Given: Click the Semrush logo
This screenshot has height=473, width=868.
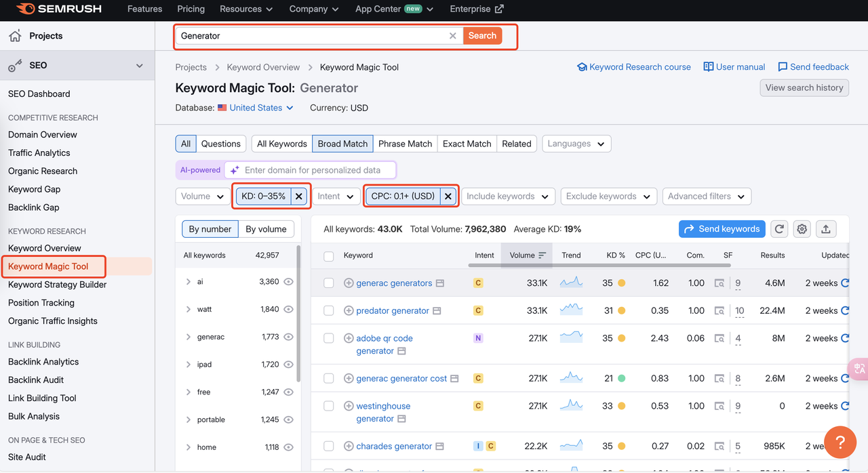Looking at the screenshot, I should pyautogui.click(x=60, y=9).
